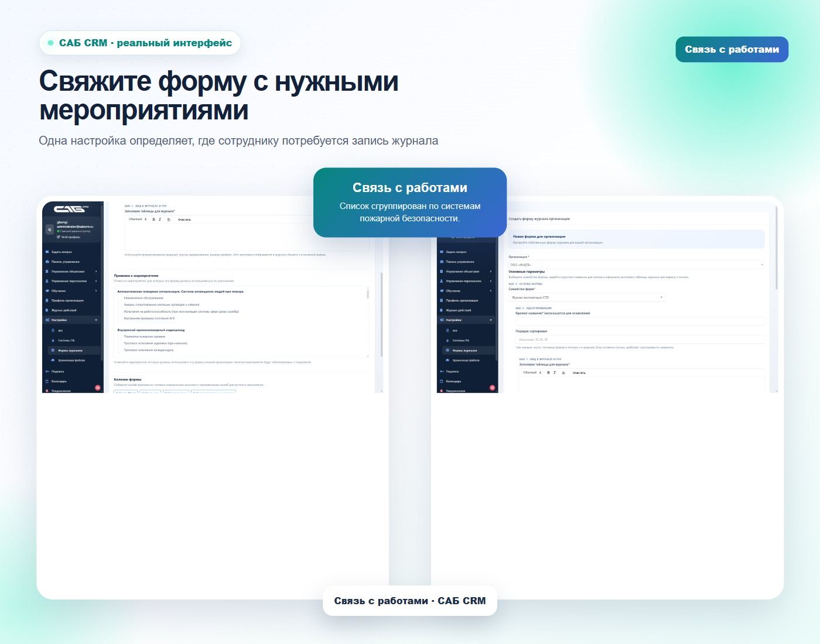The width and height of the screenshot is (820, 644).
Task: Click Порядок сортировки input field
Action: [x=640, y=340]
